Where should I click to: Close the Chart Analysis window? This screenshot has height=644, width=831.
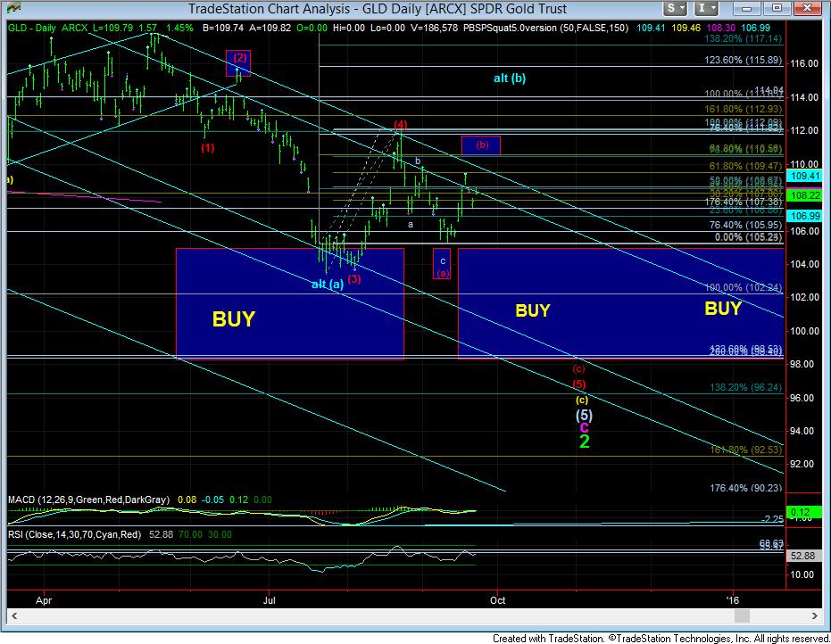click(x=807, y=8)
